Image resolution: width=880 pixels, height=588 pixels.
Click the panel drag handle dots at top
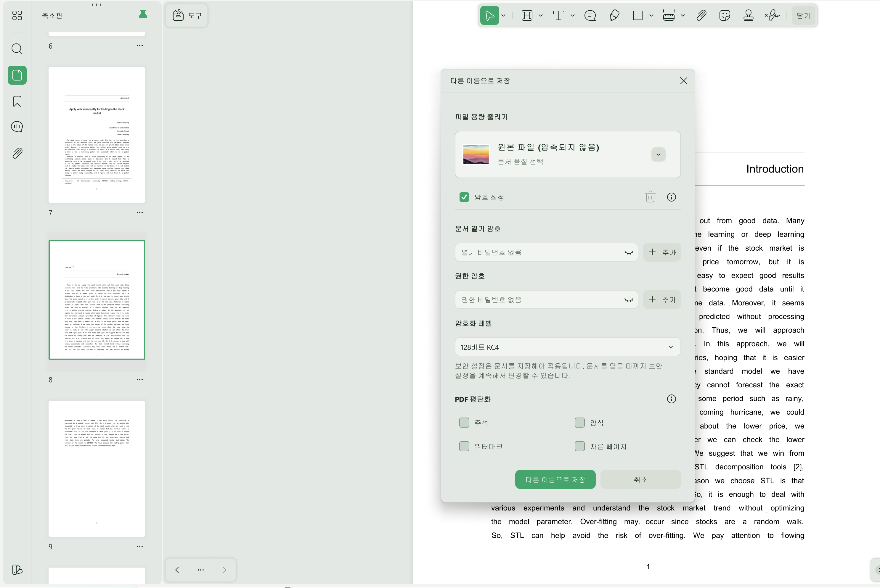click(97, 5)
